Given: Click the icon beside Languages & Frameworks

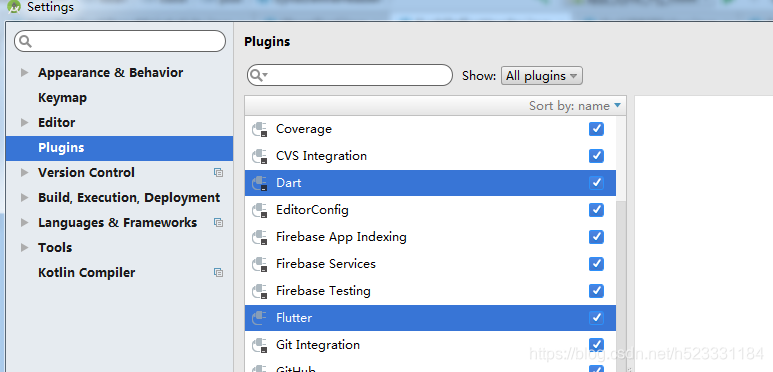Looking at the screenshot, I should [218, 223].
